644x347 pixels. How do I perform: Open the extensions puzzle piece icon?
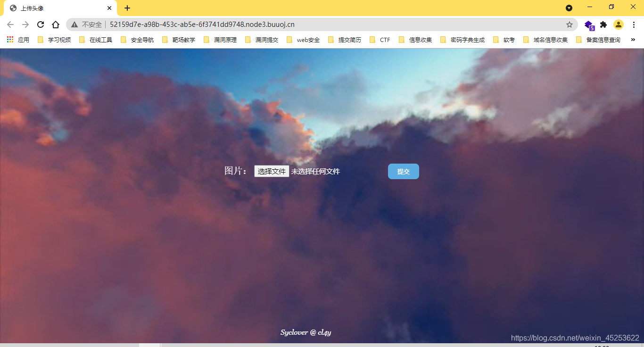point(603,25)
